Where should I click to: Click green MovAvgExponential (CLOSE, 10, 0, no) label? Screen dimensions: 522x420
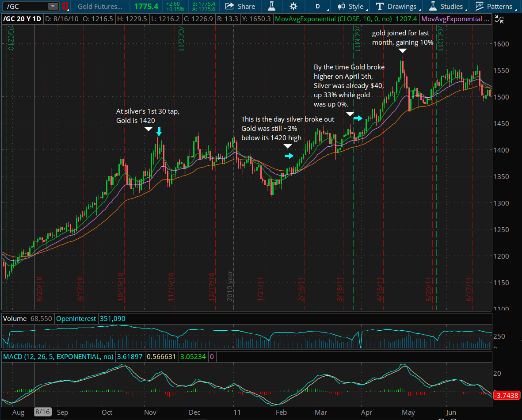pyautogui.click(x=333, y=19)
